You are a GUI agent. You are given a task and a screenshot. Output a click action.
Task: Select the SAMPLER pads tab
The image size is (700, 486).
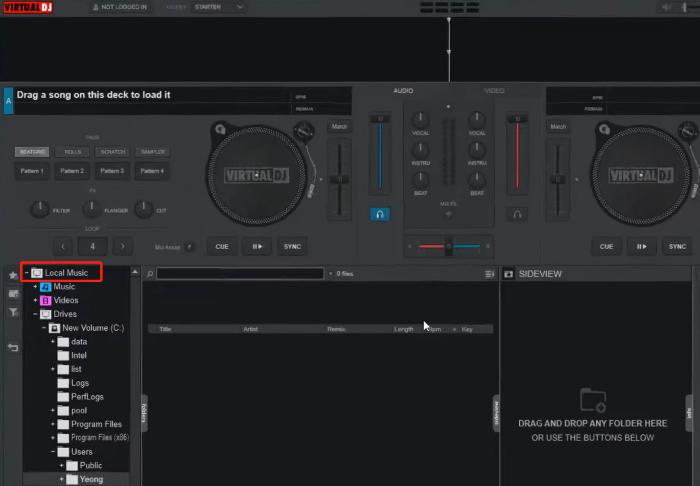(153, 152)
